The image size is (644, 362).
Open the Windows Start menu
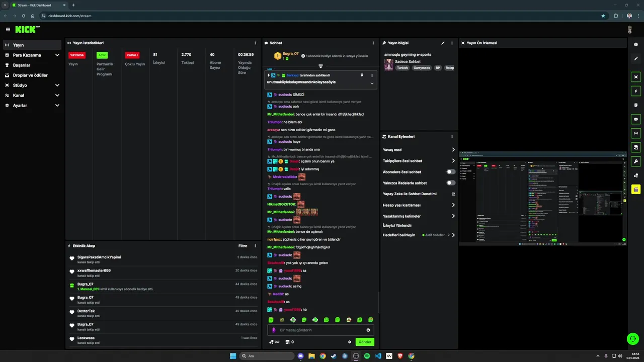pyautogui.click(x=233, y=356)
